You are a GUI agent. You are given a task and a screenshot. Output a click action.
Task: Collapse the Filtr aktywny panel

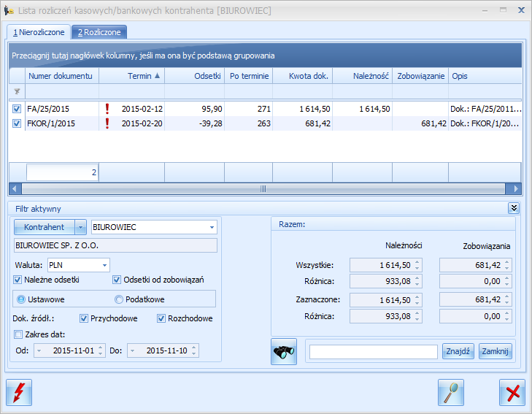point(514,208)
